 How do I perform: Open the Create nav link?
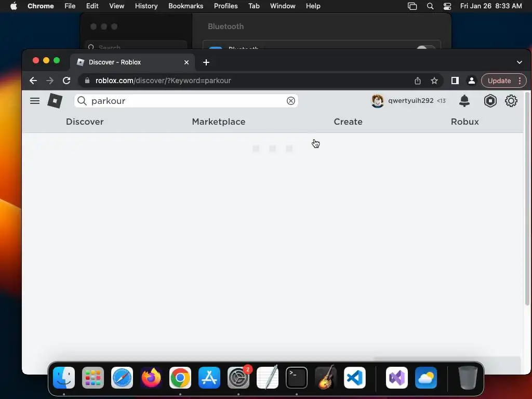point(348,122)
